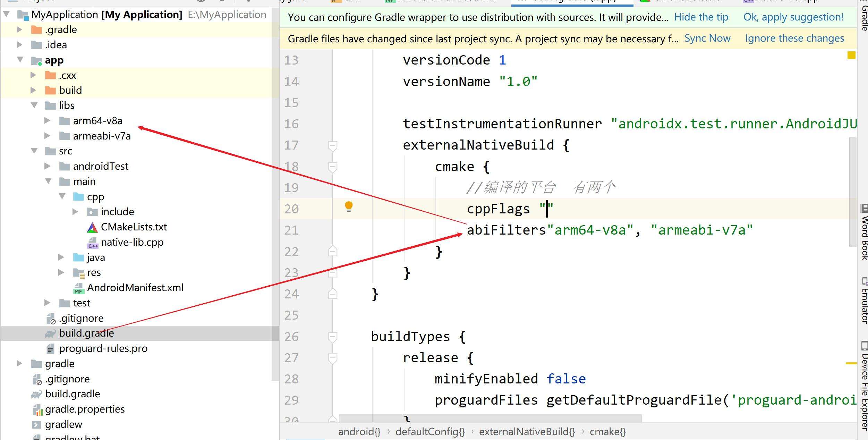
Task: Expand the arm64-v8a folder
Action: (48, 120)
